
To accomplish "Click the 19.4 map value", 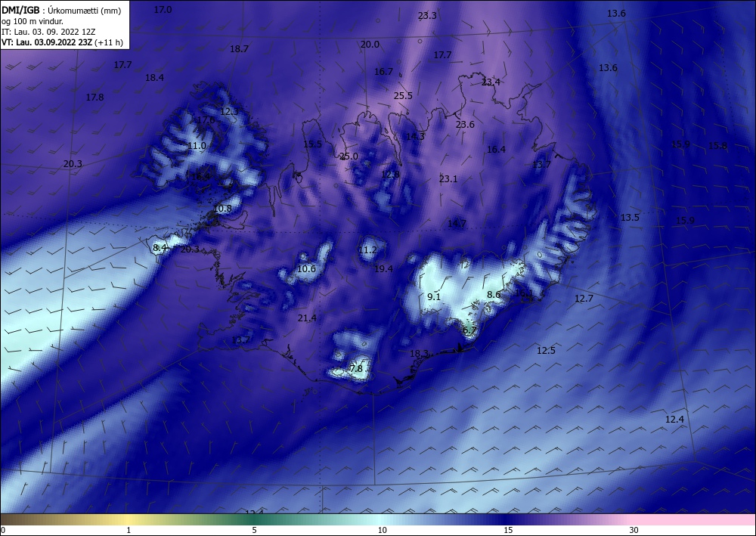I will pos(384,269).
